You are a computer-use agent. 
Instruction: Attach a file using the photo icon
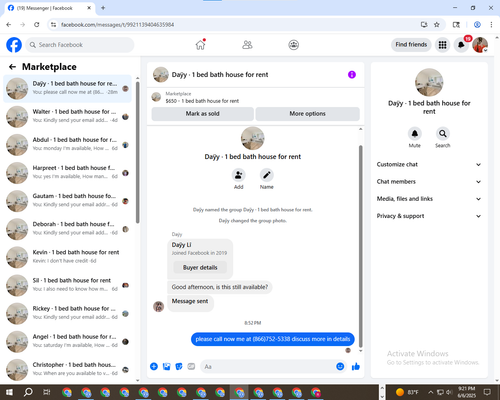click(166, 366)
